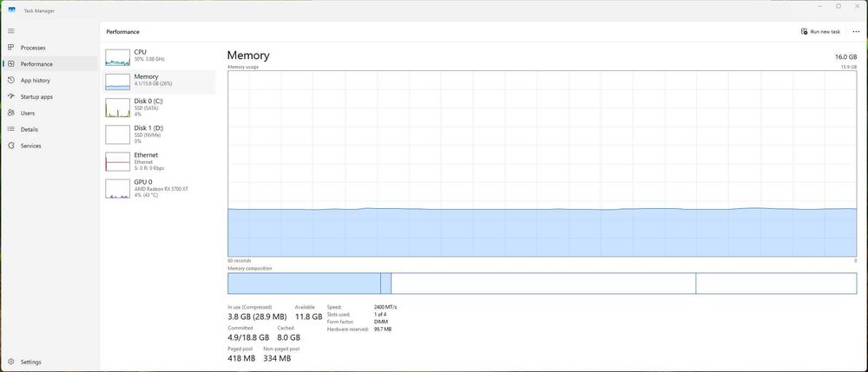
Task: Click the Settings gear icon
Action: (x=11, y=362)
